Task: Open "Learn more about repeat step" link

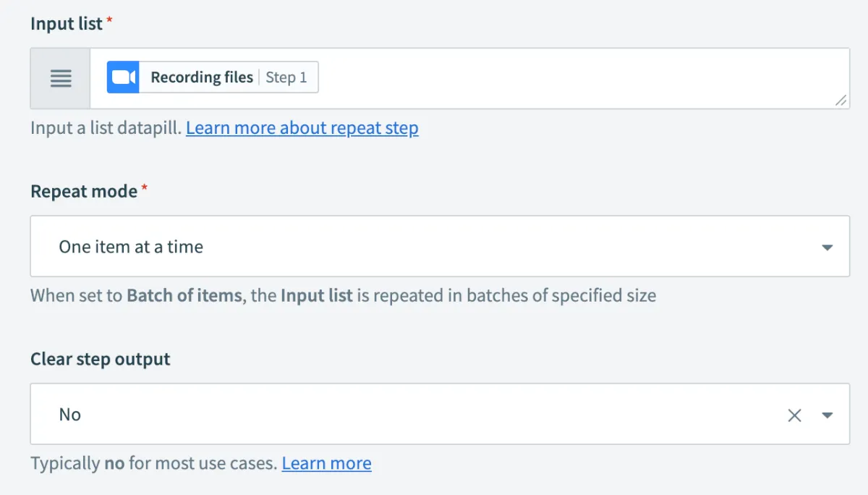Action: (302, 128)
